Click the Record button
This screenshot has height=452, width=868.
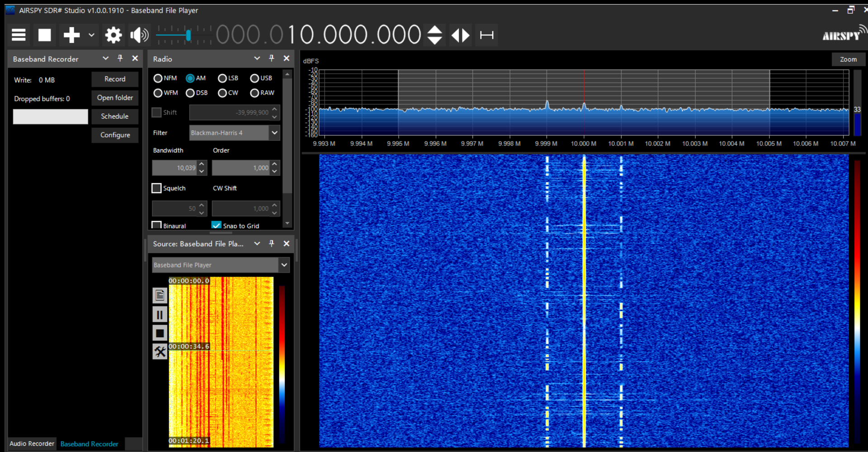pos(115,79)
